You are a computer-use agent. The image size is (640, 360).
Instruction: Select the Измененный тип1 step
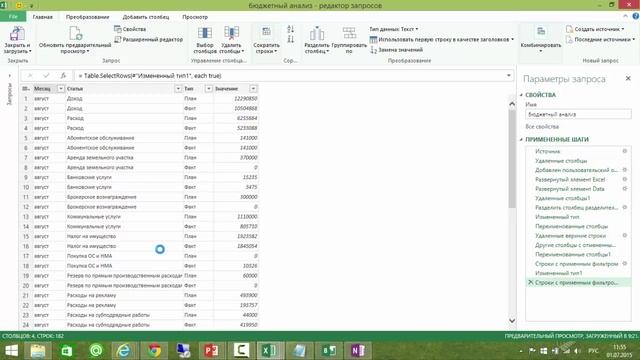click(558, 273)
